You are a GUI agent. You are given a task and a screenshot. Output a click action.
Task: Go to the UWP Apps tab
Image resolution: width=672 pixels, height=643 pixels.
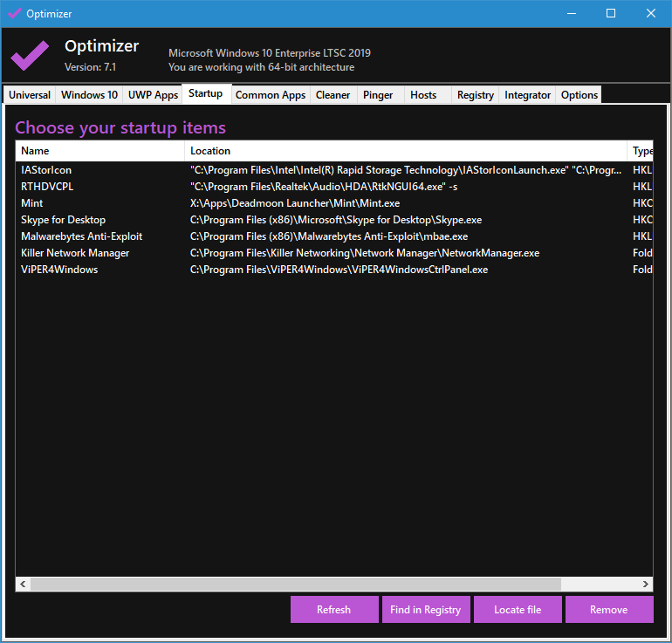pos(153,95)
